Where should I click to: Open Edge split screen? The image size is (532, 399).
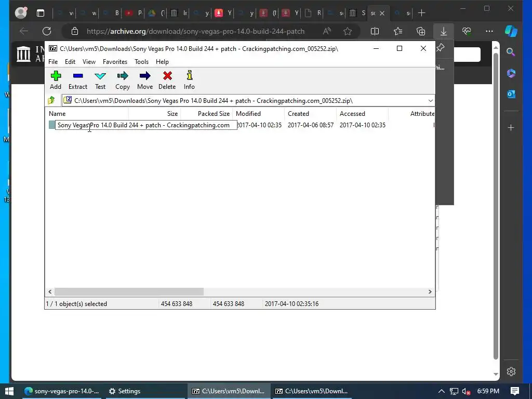click(x=375, y=31)
